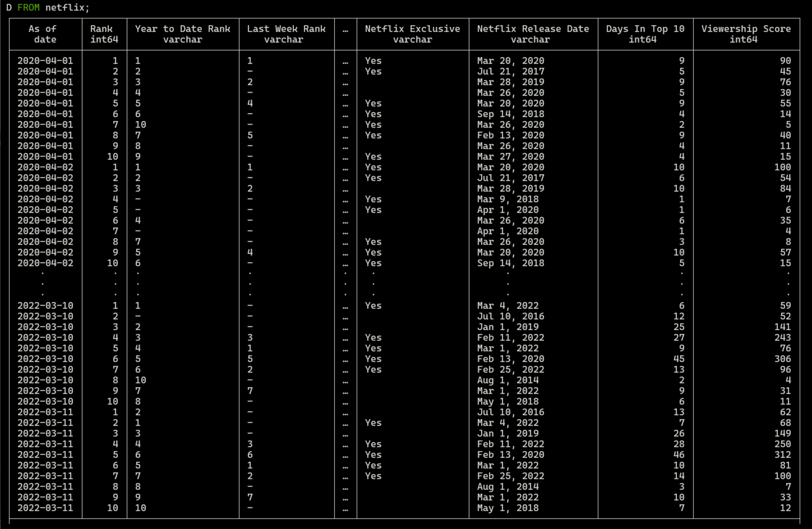The height and width of the screenshot is (529, 812).
Task: Select the 'Last Week Rank varchar' header
Action: pos(286,34)
